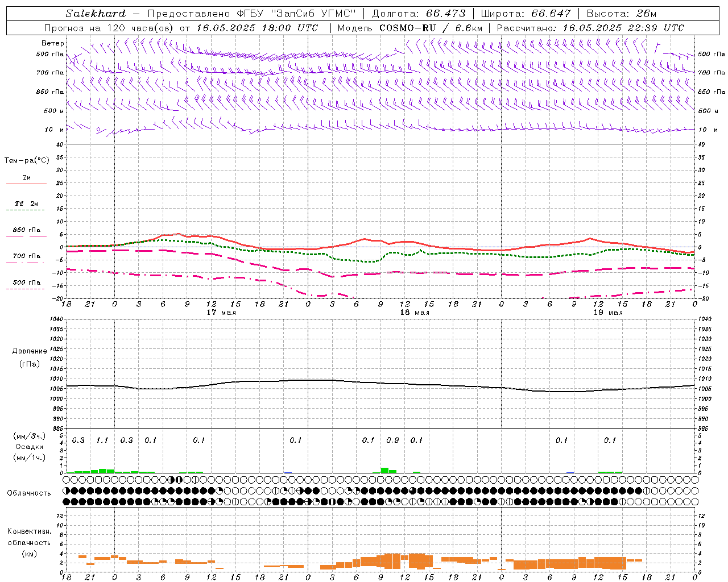Click the calm-wind circle symbol at 10 м
728x582 pixels.
pos(98,130)
